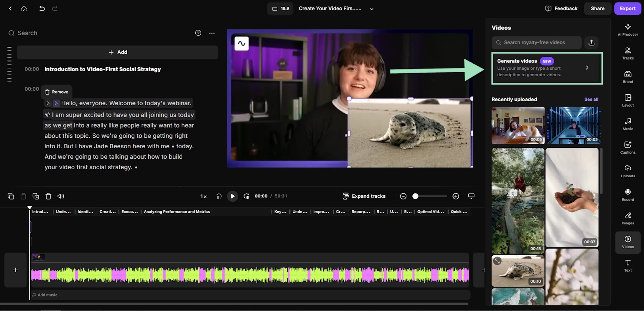The image size is (644, 311).
Task: Toggle the volume speaker icon in timeline toolbar
Action: click(x=61, y=196)
